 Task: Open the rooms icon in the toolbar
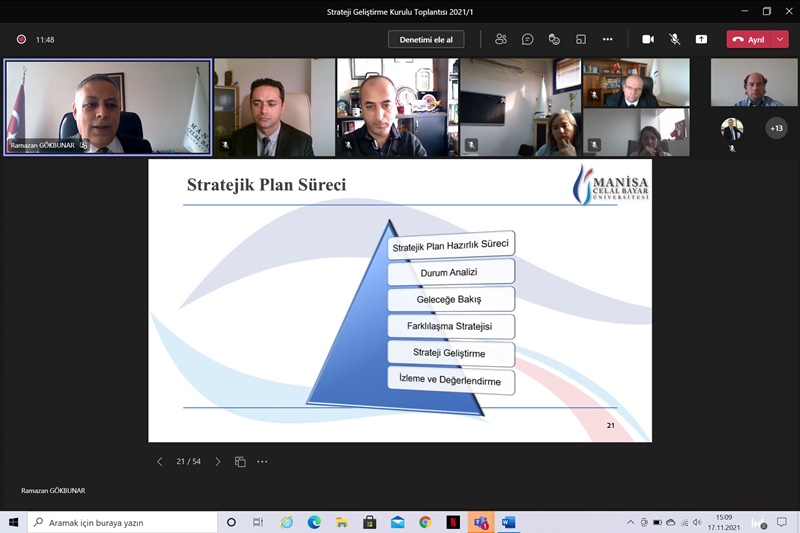point(581,39)
